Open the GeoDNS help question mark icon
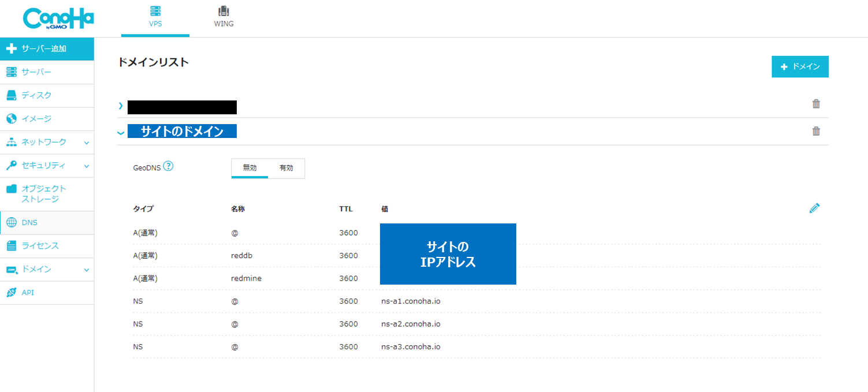 coord(168,166)
